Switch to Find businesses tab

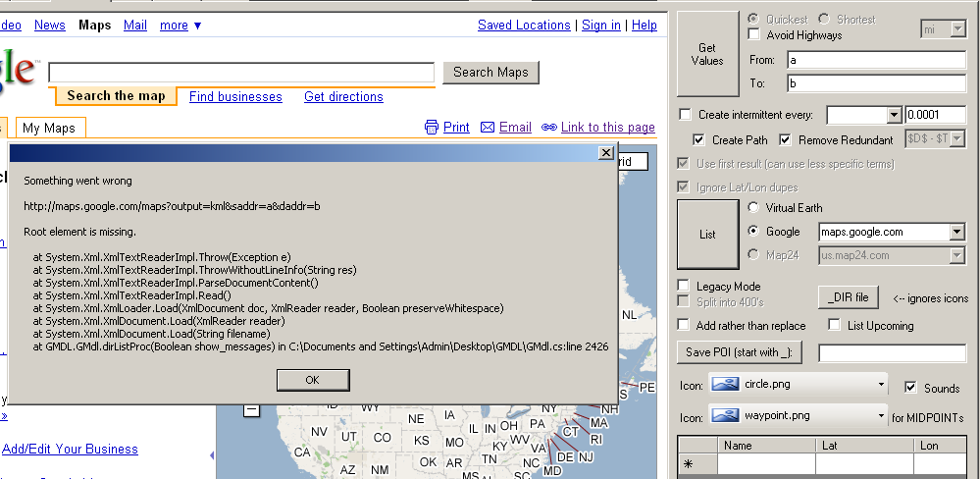pos(235,97)
